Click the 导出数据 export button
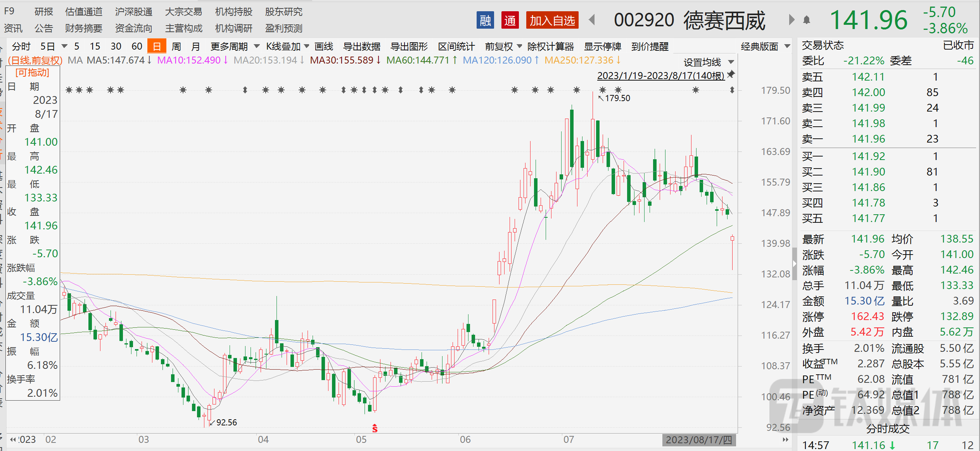The width and height of the screenshot is (980, 451). click(x=361, y=46)
